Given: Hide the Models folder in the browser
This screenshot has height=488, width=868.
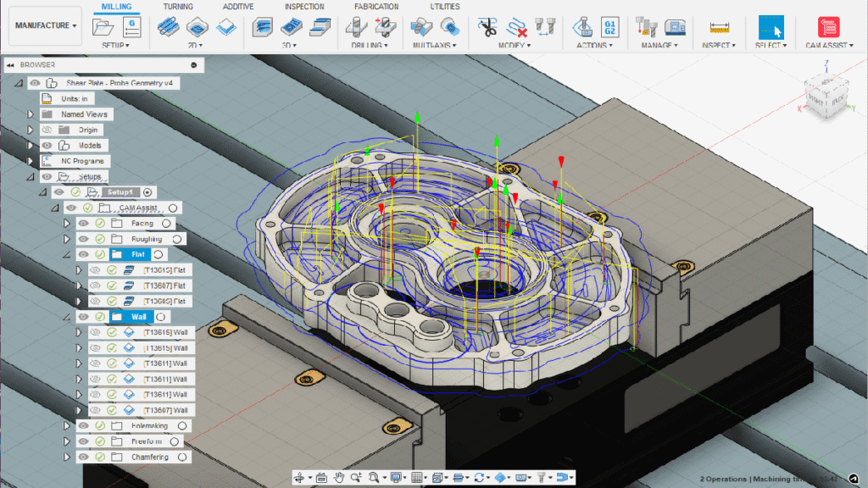Looking at the screenshot, I should click(x=48, y=145).
